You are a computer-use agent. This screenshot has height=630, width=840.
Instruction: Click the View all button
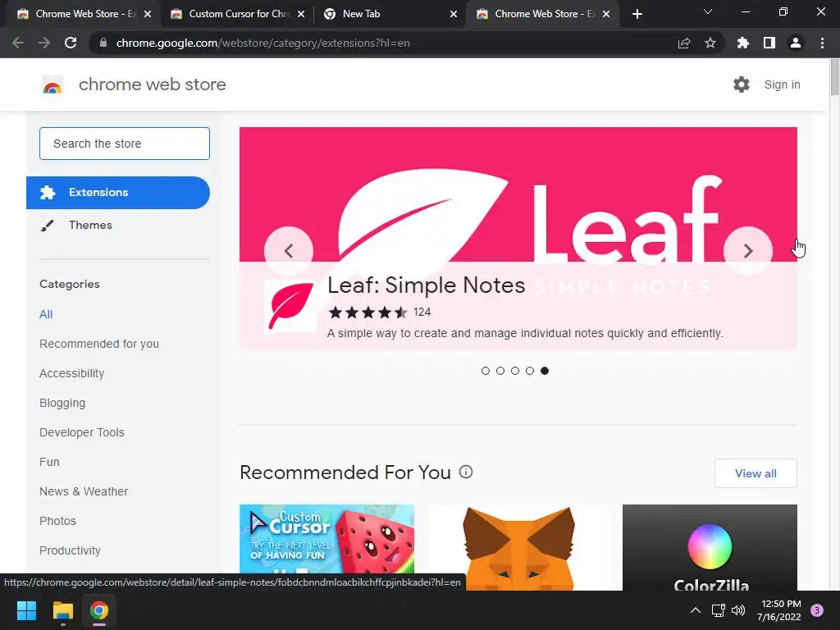click(756, 473)
